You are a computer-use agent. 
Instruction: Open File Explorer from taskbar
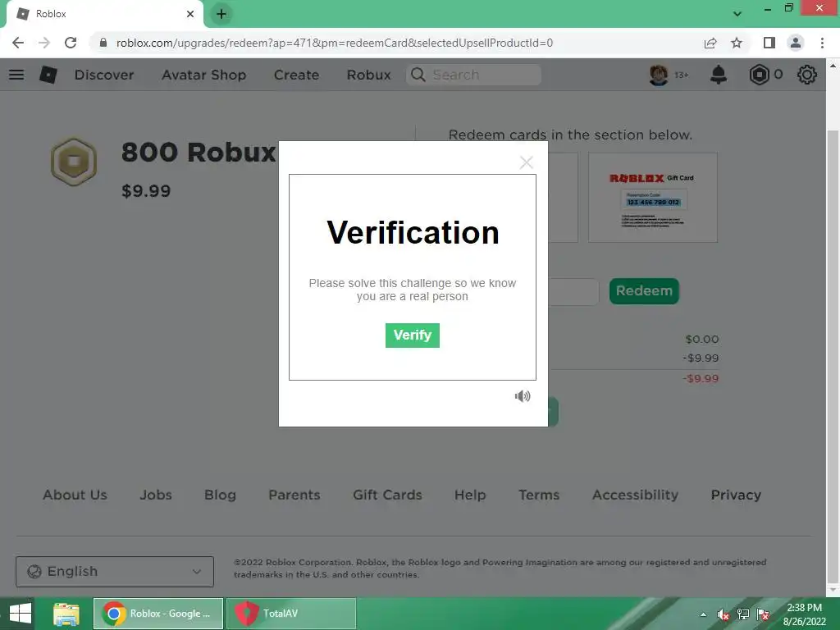coord(66,614)
